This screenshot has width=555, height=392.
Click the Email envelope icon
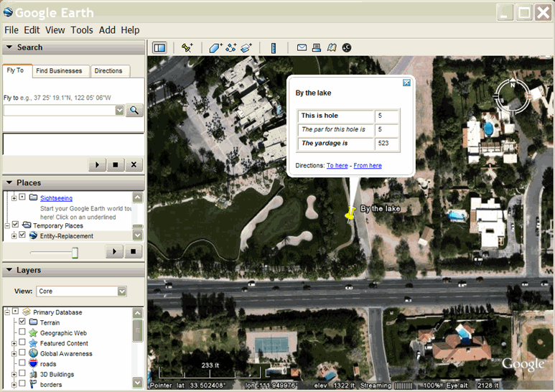tap(302, 48)
